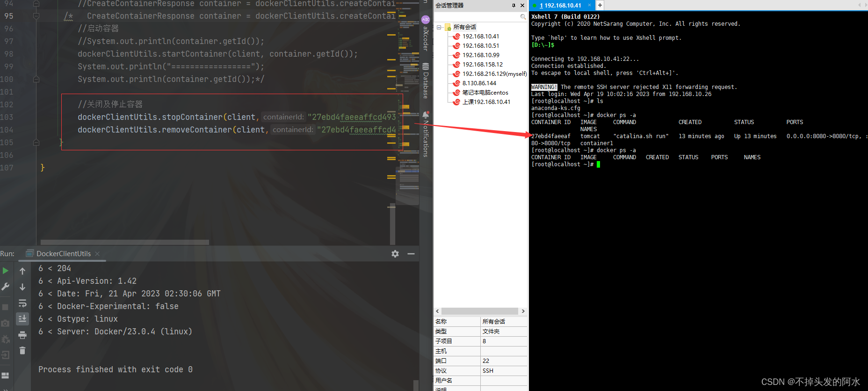The height and width of the screenshot is (391, 868).
Task: Click the up arrow in Run console toolbar
Action: click(22, 271)
